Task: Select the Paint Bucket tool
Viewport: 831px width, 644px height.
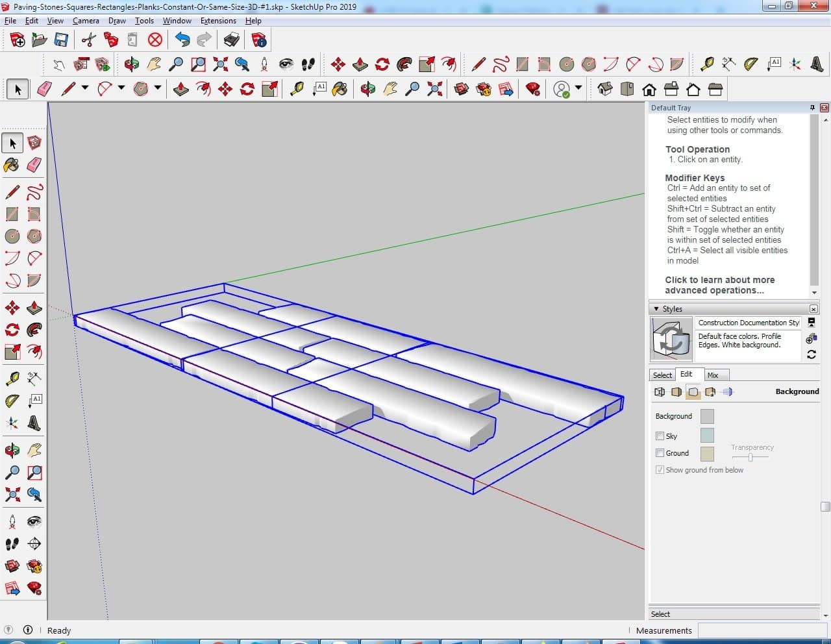Action: 12,165
